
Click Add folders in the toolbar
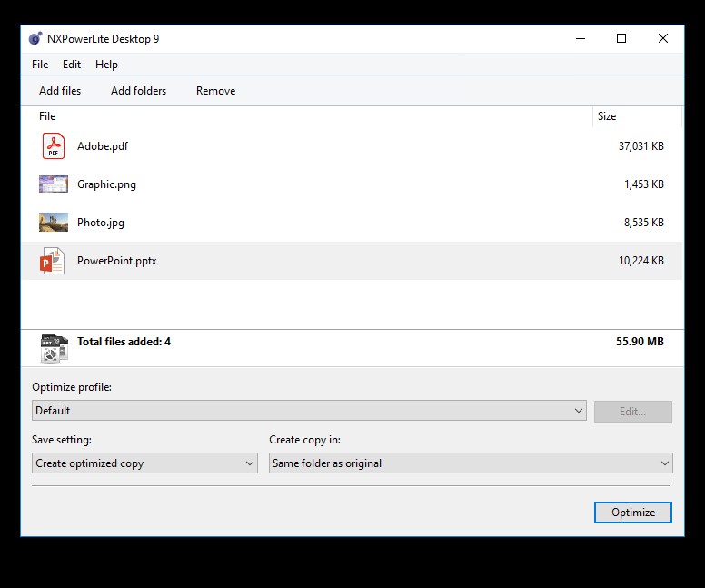tap(138, 91)
